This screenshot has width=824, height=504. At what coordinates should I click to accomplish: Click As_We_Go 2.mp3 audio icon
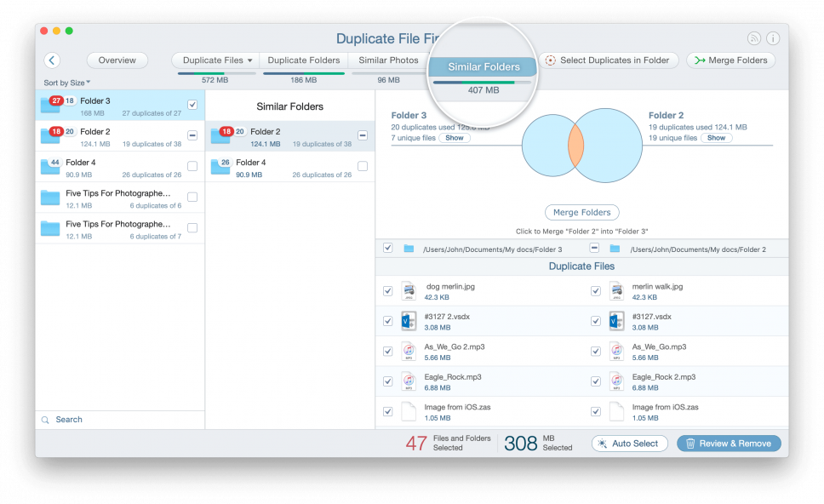click(409, 351)
